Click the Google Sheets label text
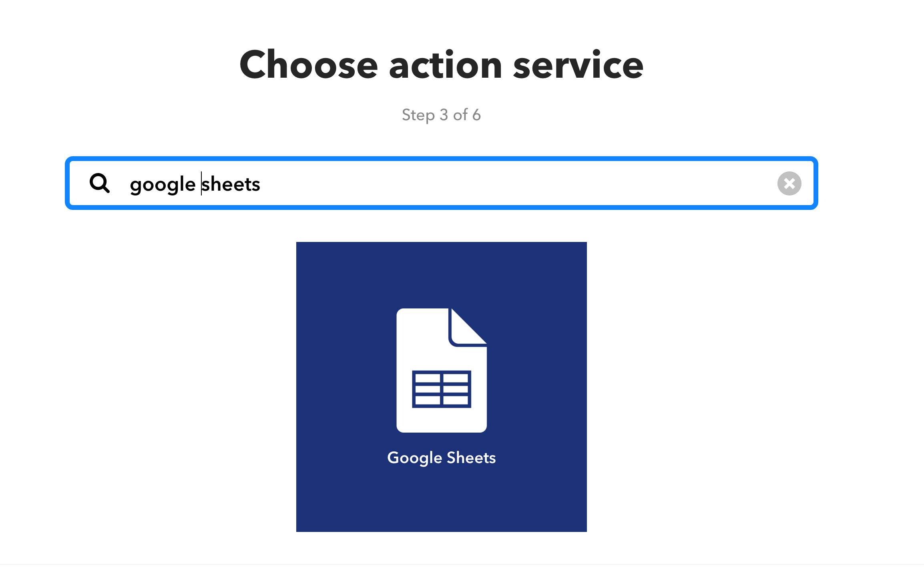Screen dimensions: 924x576 point(441,457)
